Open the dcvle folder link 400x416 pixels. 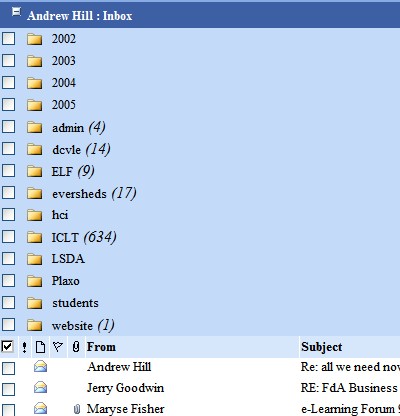tap(66, 150)
